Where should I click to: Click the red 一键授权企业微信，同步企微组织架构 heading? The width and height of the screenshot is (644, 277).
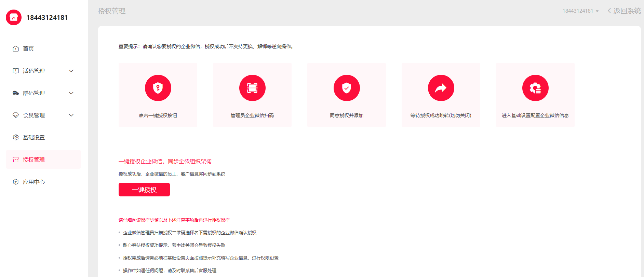pos(165,161)
